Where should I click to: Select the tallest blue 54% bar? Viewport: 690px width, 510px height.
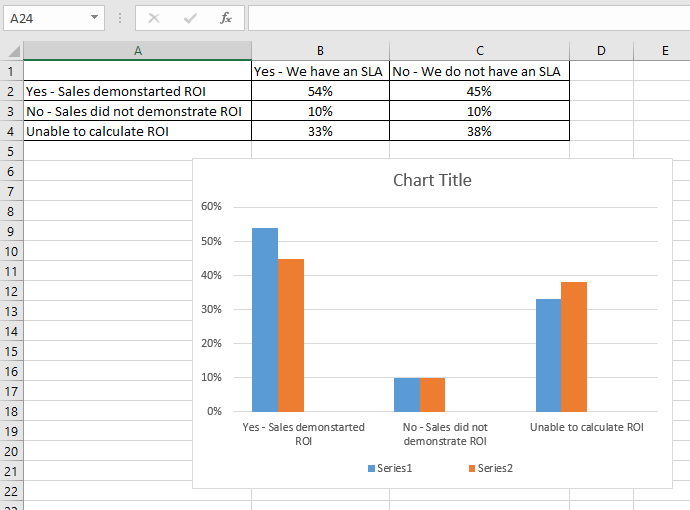tap(264, 320)
